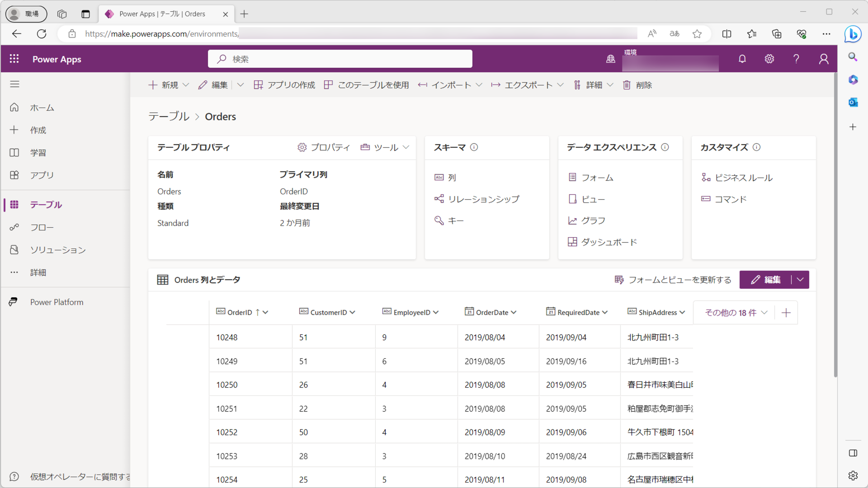Collapse the left navigation hamburger menu
This screenshot has height=488, width=868.
coord(14,84)
